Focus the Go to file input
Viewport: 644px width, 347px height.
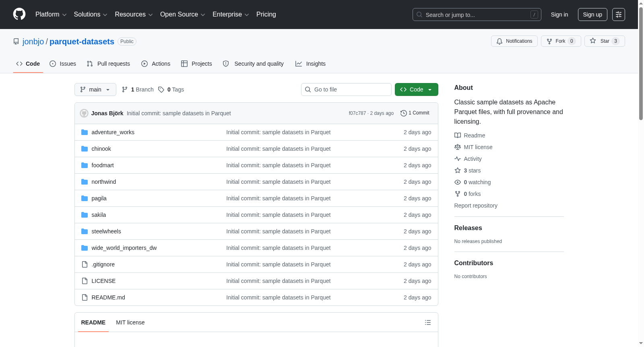pyautogui.click(x=346, y=89)
